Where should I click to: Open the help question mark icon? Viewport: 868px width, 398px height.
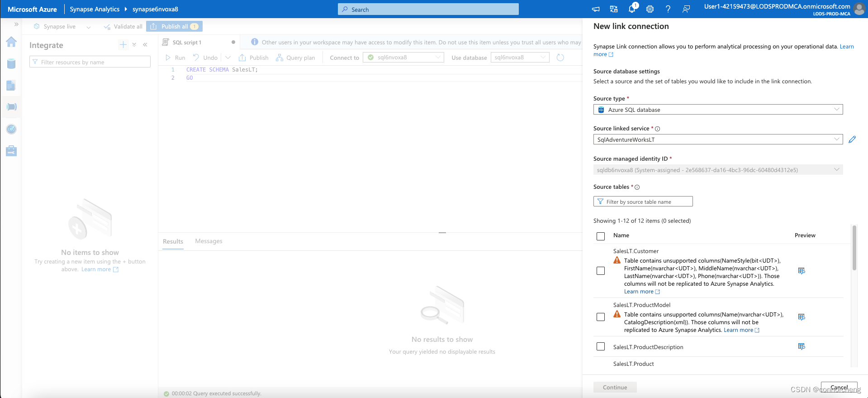tap(668, 9)
